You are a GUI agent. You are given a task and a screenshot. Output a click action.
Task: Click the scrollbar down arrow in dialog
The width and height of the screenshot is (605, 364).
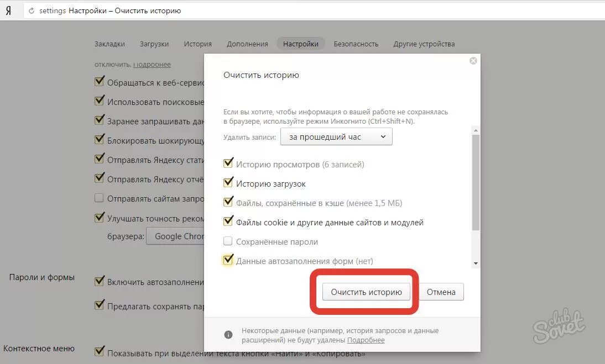tap(476, 263)
